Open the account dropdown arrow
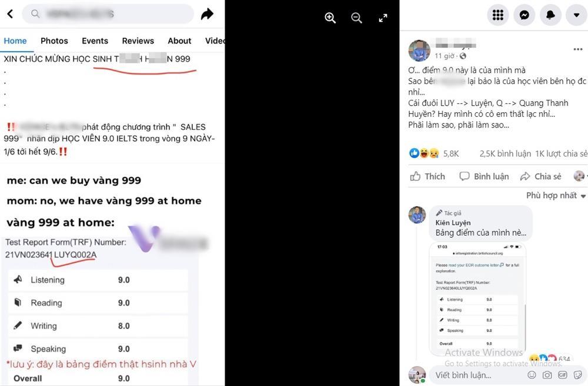 (x=577, y=15)
